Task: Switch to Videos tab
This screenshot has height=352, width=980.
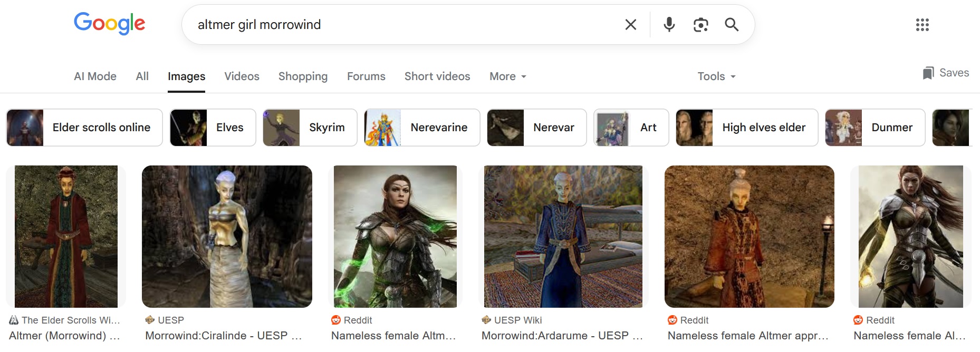Action: tap(242, 76)
